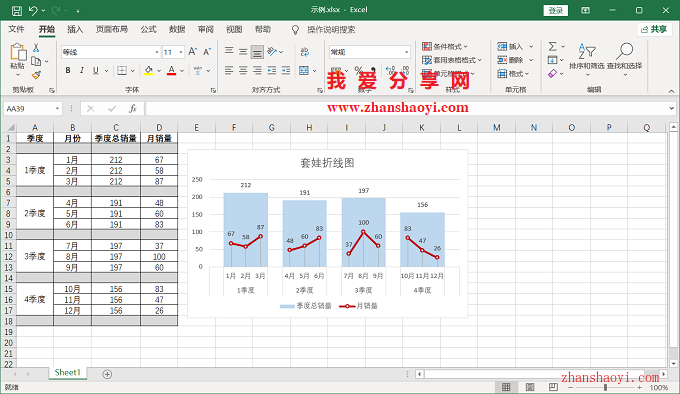Select the Sheet1 tab

tap(68, 373)
